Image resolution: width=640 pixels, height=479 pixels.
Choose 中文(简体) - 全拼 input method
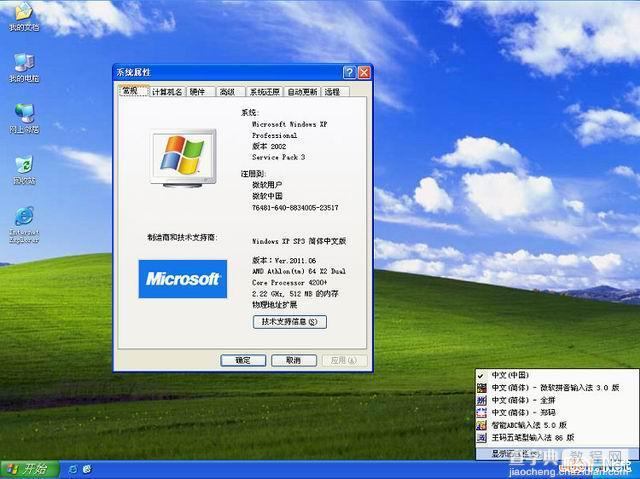557,400
